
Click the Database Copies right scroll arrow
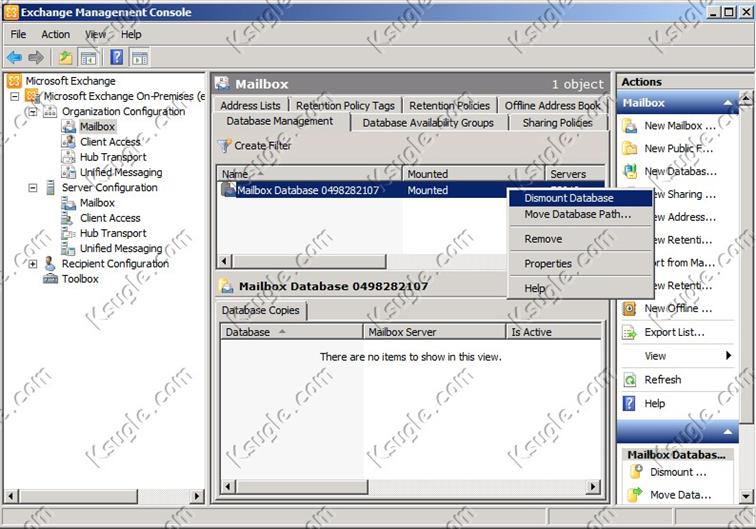tap(593, 487)
